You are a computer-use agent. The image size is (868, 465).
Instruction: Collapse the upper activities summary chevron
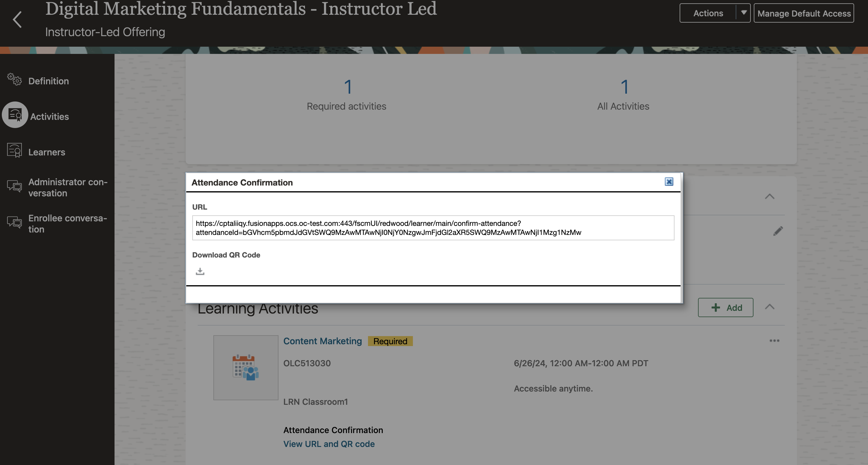click(771, 196)
